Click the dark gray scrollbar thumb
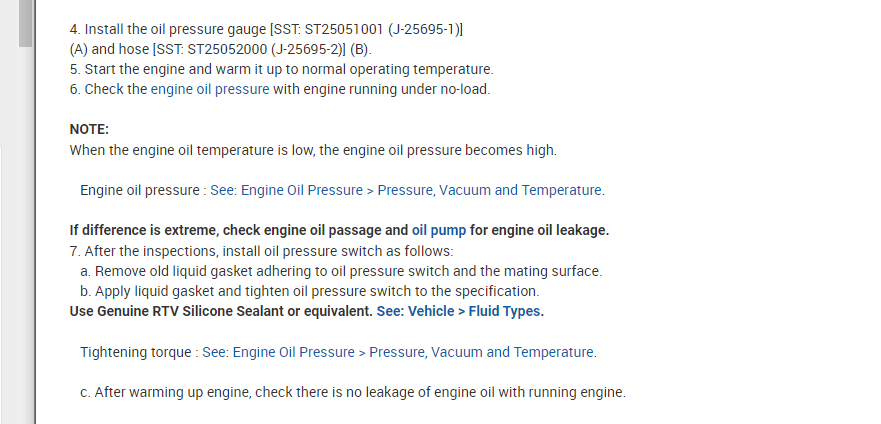Screen dimensions: 881x424 pos(25,22)
